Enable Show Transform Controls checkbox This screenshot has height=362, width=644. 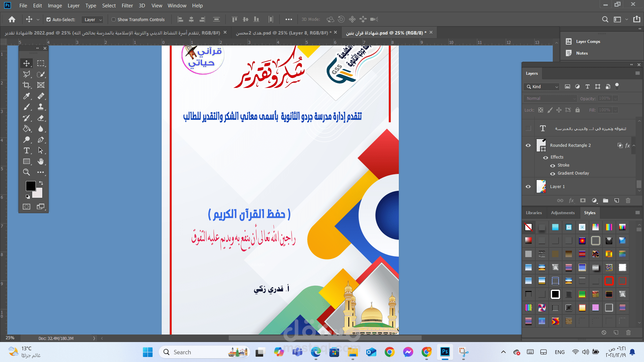(114, 19)
